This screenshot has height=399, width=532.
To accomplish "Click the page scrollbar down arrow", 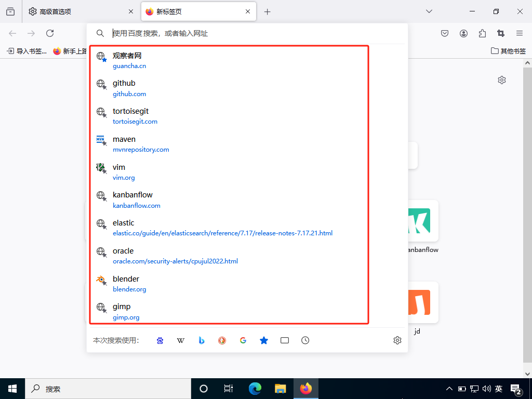I will [x=527, y=374].
